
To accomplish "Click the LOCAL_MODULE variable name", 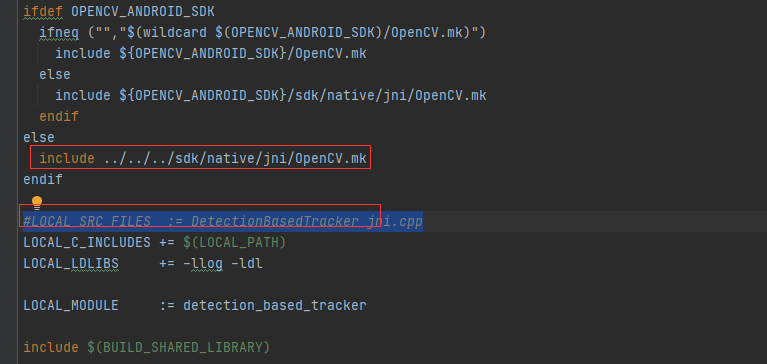I will (x=71, y=306).
